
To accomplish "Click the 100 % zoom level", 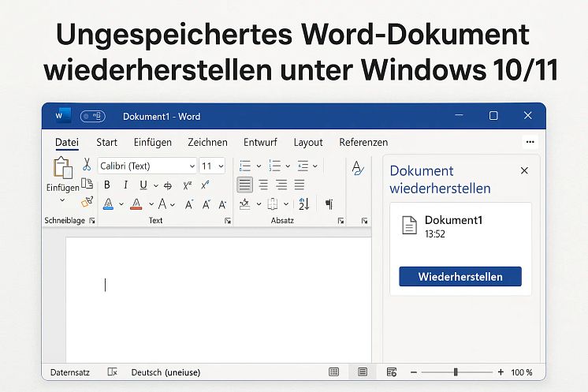I will click(522, 372).
